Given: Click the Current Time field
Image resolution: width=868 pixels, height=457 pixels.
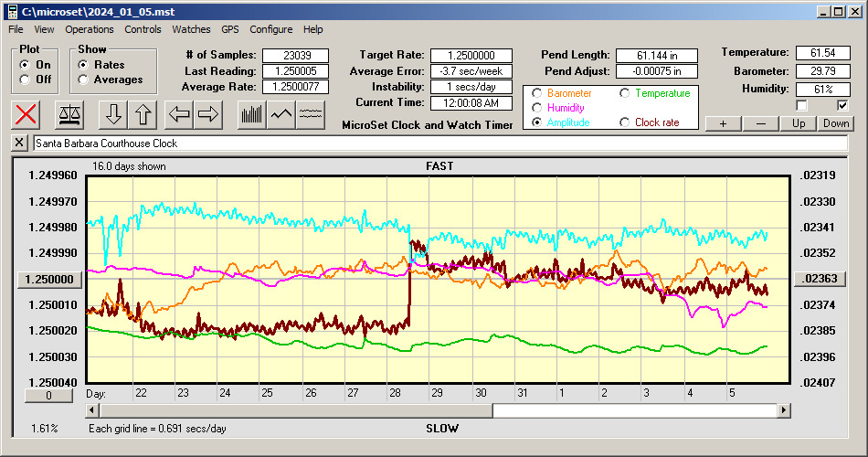Looking at the screenshot, I should (x=471, y=102).
